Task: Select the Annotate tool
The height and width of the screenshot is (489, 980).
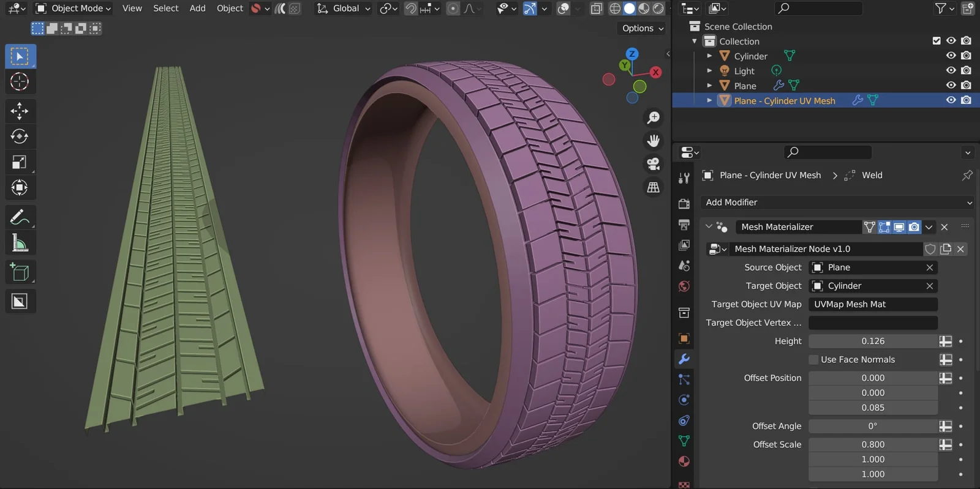Action: 20,217
